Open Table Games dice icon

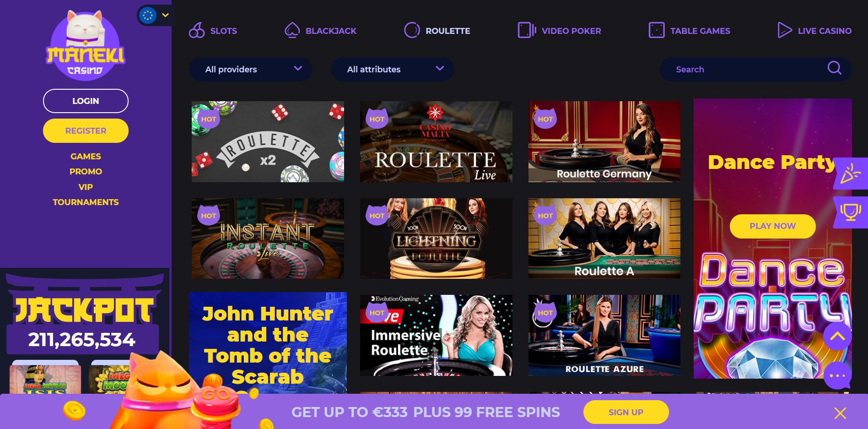[x=657, y=30]
